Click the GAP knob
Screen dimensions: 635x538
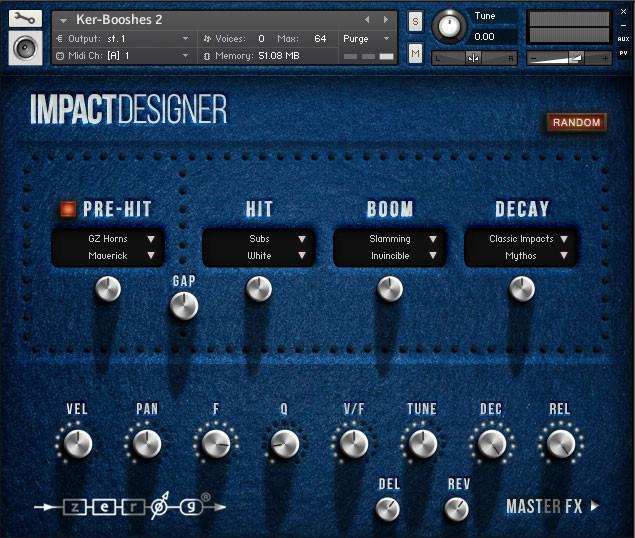[x=184, y=306]
